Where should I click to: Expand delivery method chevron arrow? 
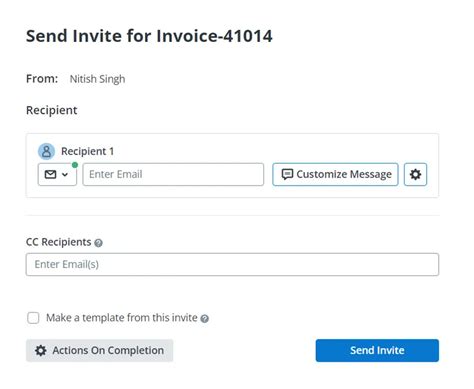coord(65,175)
